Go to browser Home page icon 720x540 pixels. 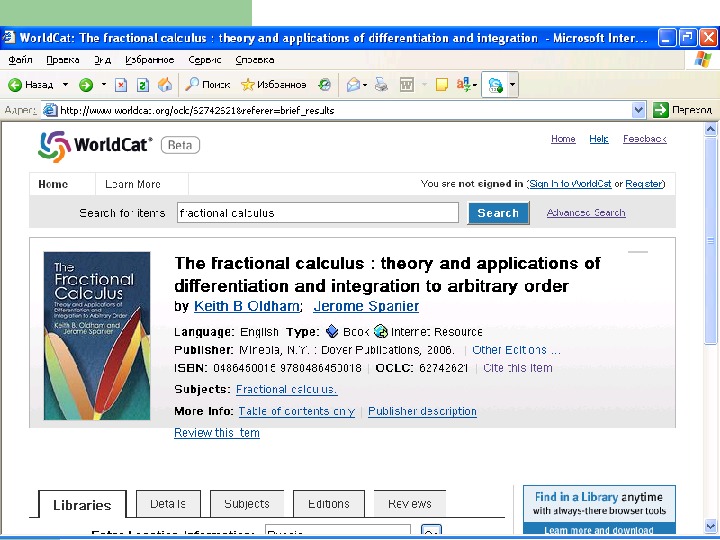(165, 84)
